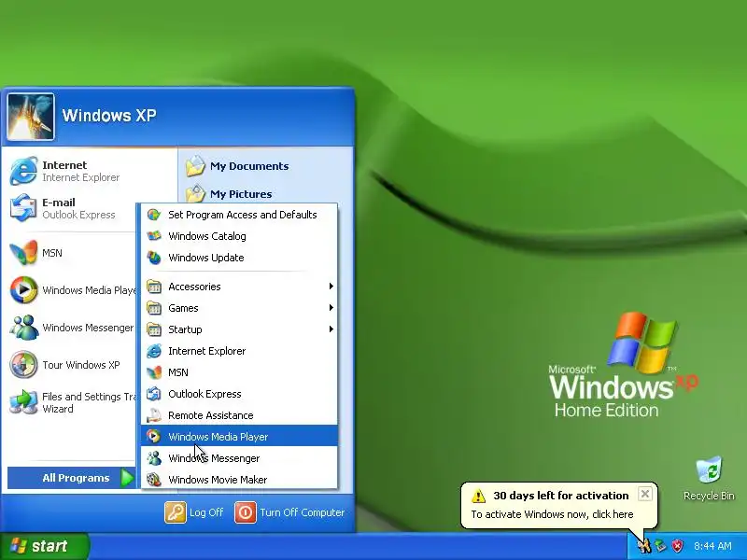Click the Set Program Access and Defaults icon
The image size is (747, 560).
[x=153, y=215]
